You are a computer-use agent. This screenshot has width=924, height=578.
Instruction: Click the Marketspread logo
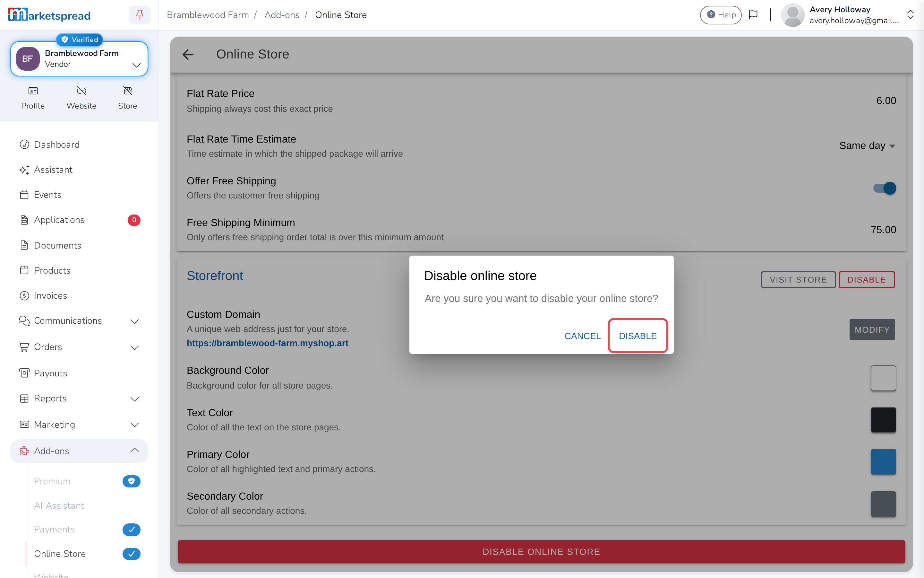49,15
